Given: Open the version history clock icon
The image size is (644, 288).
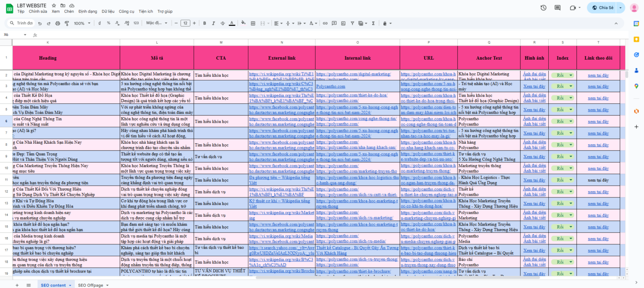Looking at the screenshot, I should (x=543, y=8).
